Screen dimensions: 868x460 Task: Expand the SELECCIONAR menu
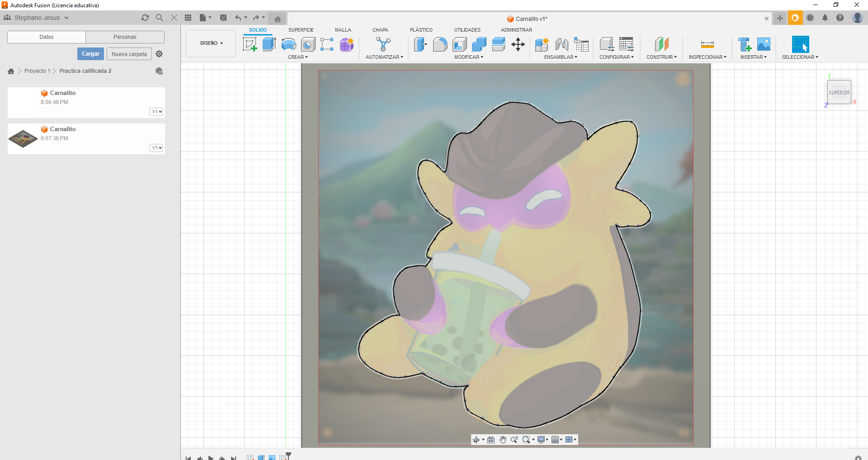[800, 57]
